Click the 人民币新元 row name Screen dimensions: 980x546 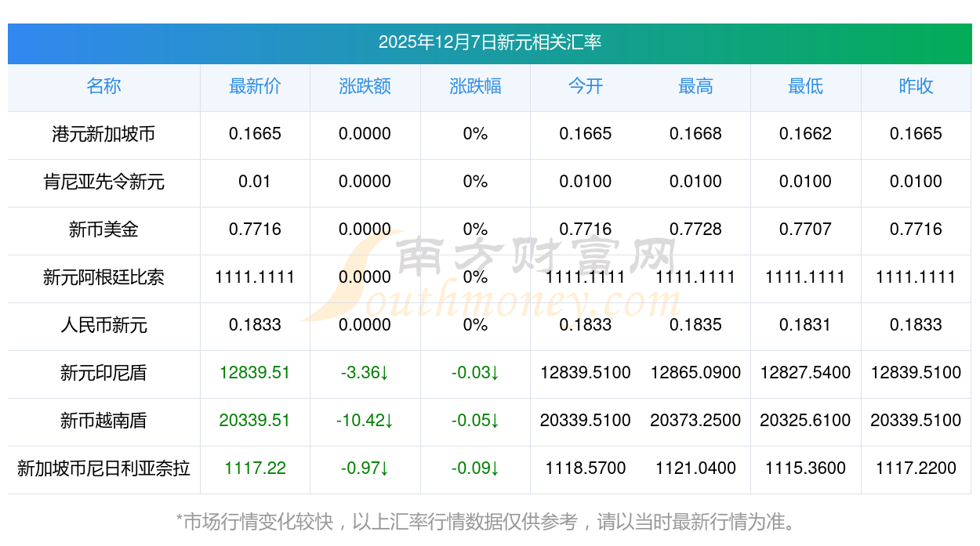click(103, 325)
